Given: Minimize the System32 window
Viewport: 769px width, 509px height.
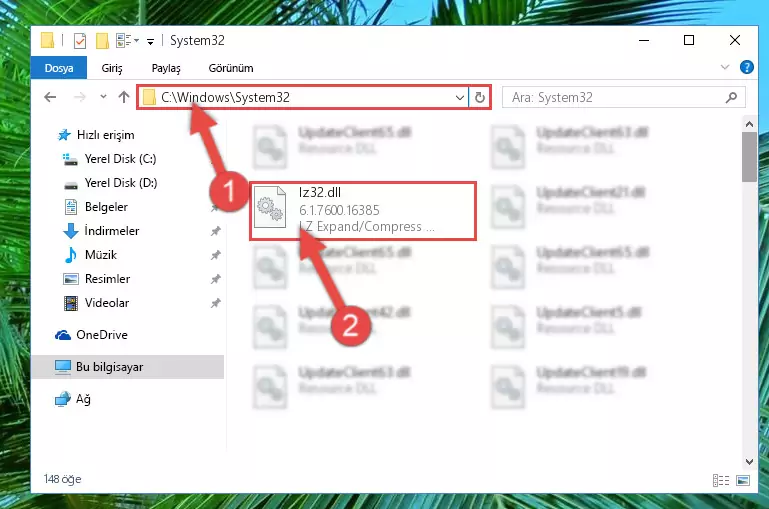Looking at the screenshot, I should (x=644, y=40).
